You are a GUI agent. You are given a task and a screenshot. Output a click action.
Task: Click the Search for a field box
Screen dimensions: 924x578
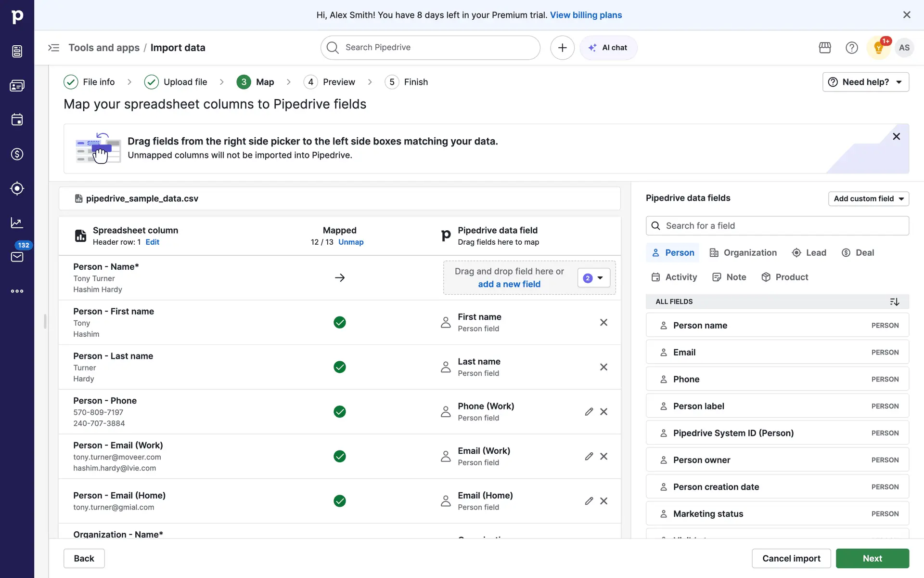click(x=777, y=226)
